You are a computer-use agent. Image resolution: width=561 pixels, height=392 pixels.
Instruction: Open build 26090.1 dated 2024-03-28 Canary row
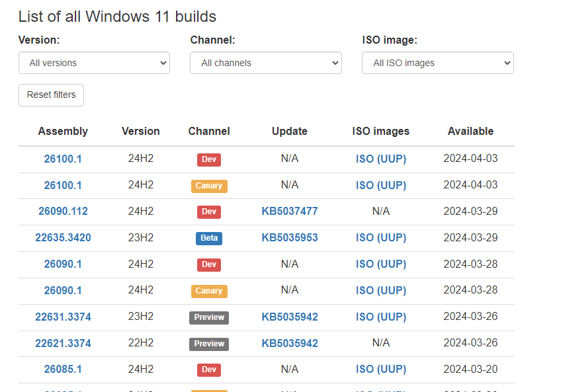pos(63,290)
